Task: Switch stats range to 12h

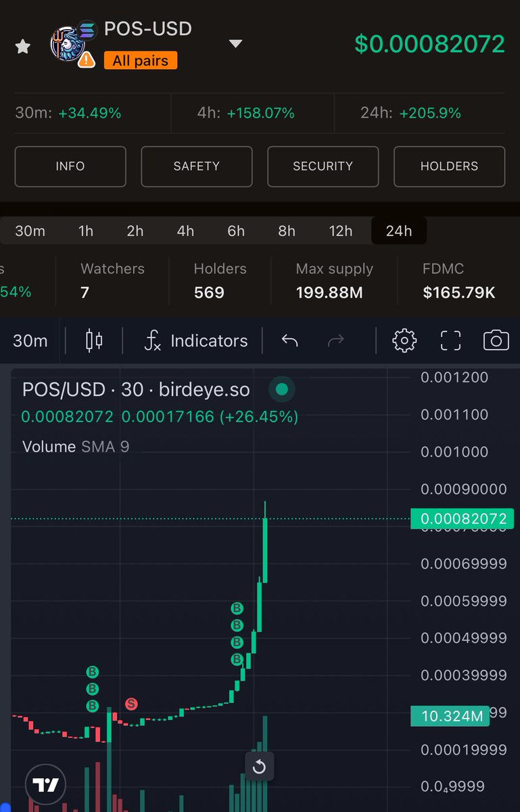Action: click(341, 231)
